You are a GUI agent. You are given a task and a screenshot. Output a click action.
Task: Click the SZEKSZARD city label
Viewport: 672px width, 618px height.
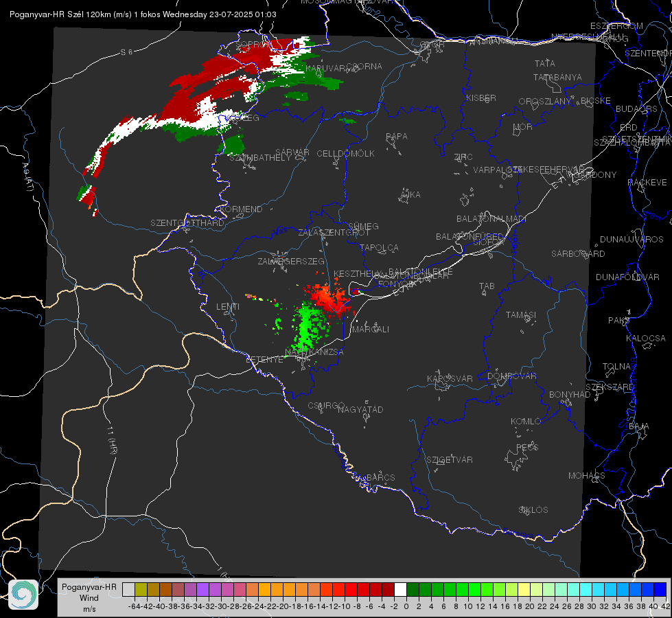pos(610,387)
